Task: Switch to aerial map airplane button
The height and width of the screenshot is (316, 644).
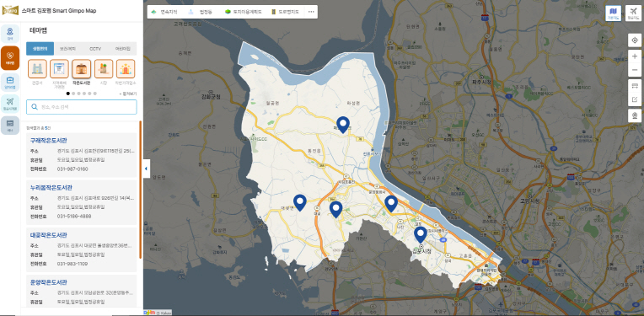Action: pos(633,13)
